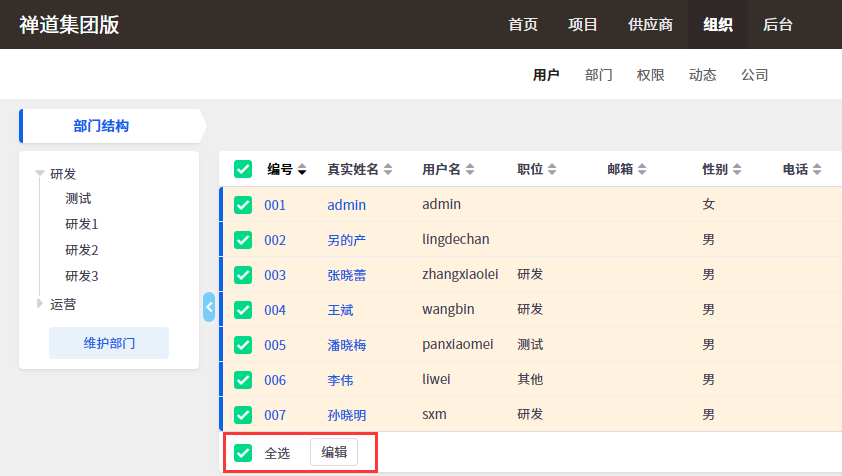Switch to the 权限 tab
This screenshot has height=476, width=842.
click(650, 75)
